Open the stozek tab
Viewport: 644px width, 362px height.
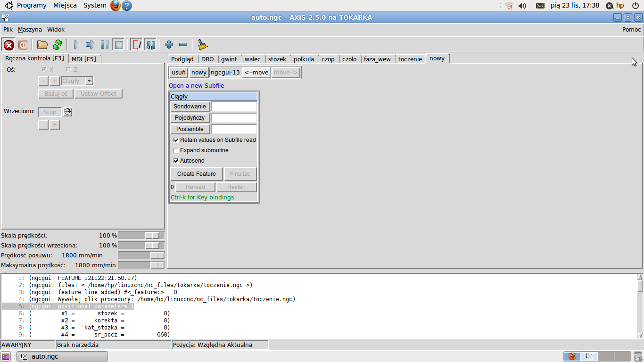(277, 59)
